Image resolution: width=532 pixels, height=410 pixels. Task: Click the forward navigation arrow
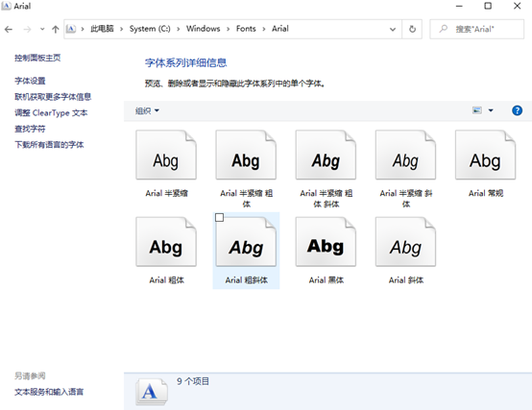[27, 30]
